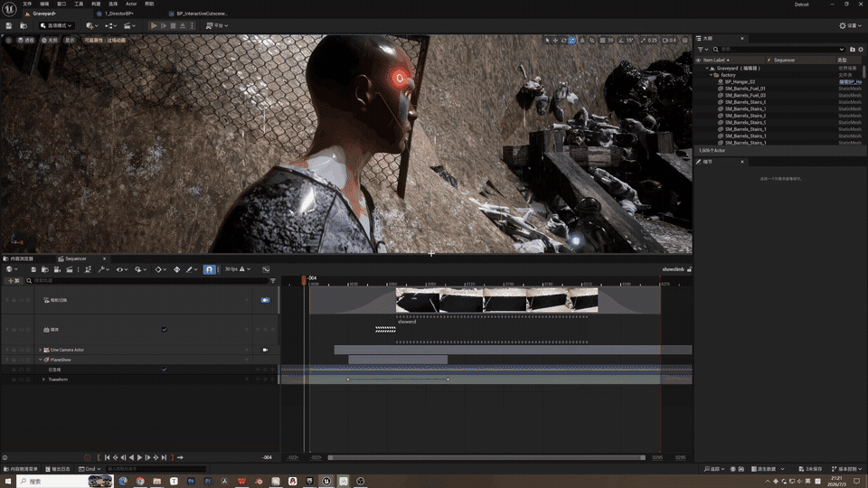
Task: Toggle grid snap value 10 in viewport
Action: tap(607, 41)
